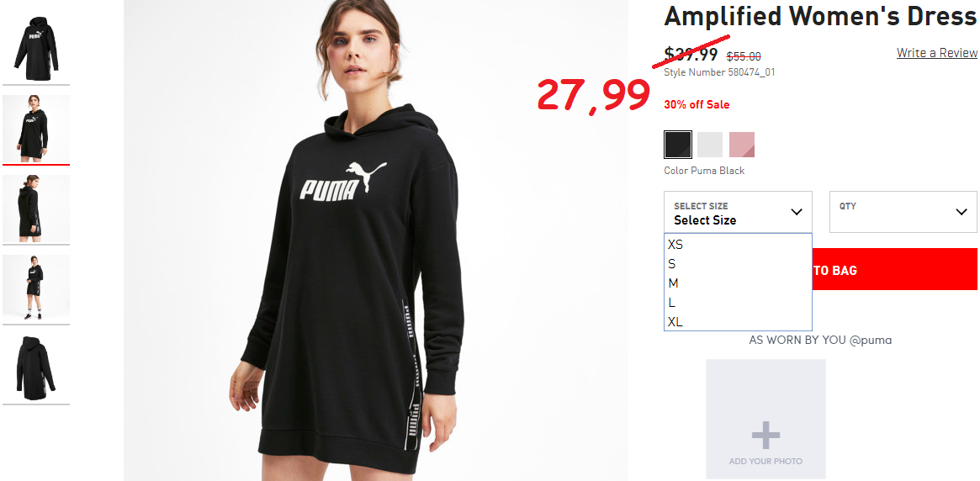Show the model back view thumbnail
Screen dimensions: 980x481
point(36,209)
